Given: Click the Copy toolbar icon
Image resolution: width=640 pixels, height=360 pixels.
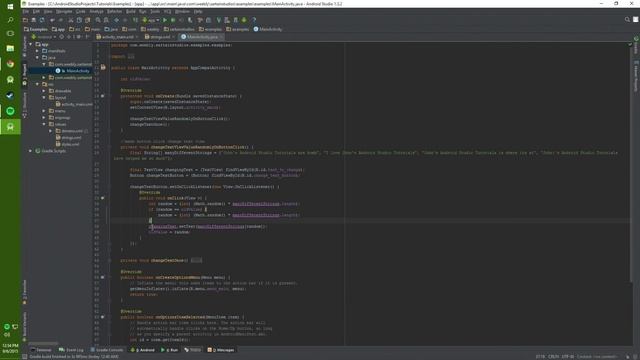Looking at the screenshot, I should click(79, 20).
